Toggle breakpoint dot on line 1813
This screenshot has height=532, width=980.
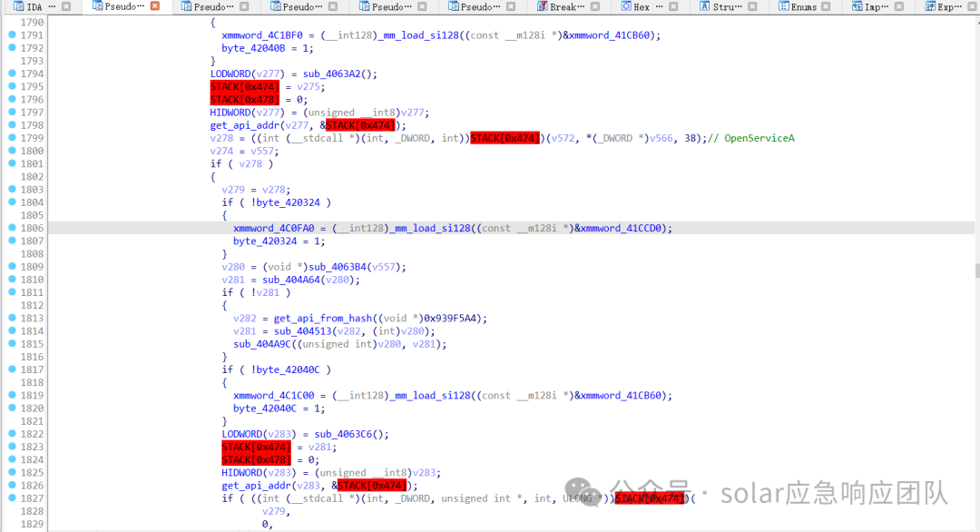12,318
